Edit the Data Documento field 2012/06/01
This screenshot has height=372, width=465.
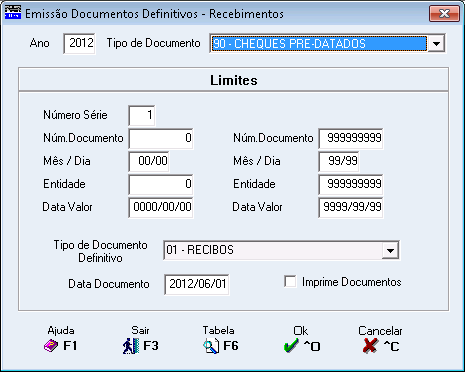click(x=197, y=284)
